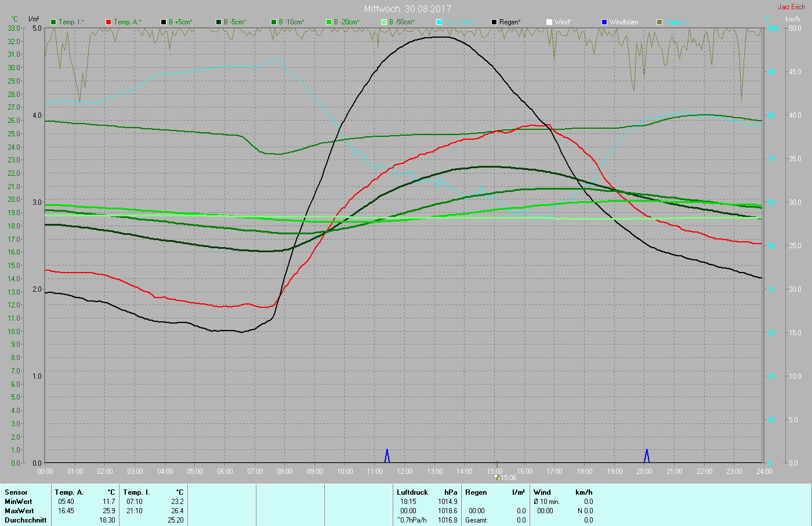Click the 'Durchschnitt' row label
Screen dimensions: 812x526
click(x=26, y=520)
